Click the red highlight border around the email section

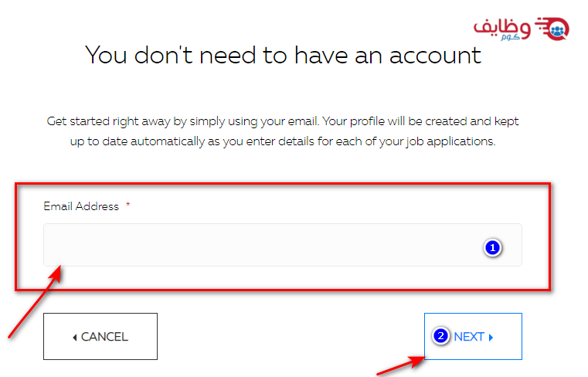coord(283,184)
